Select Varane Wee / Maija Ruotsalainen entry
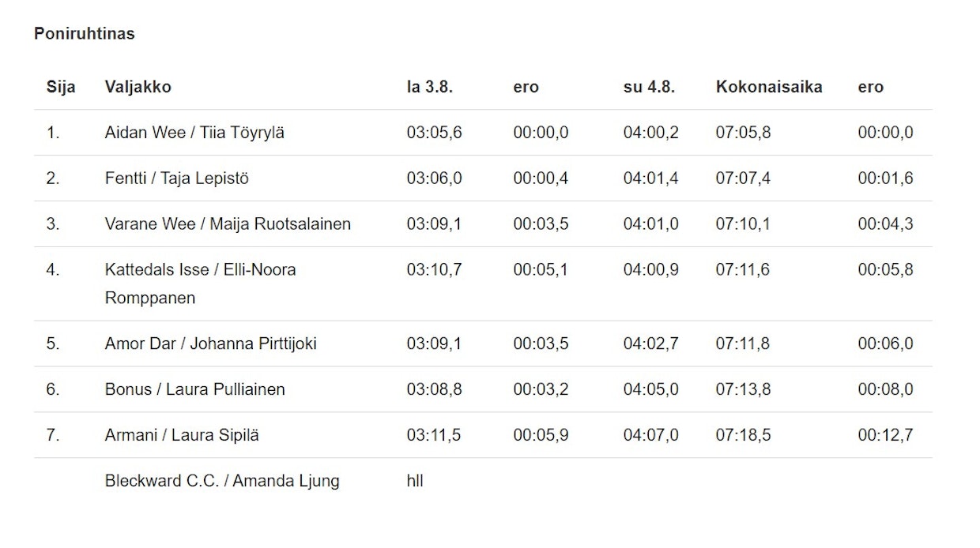The width and height of the screenshot is (980, 548). tap(228, 224)
